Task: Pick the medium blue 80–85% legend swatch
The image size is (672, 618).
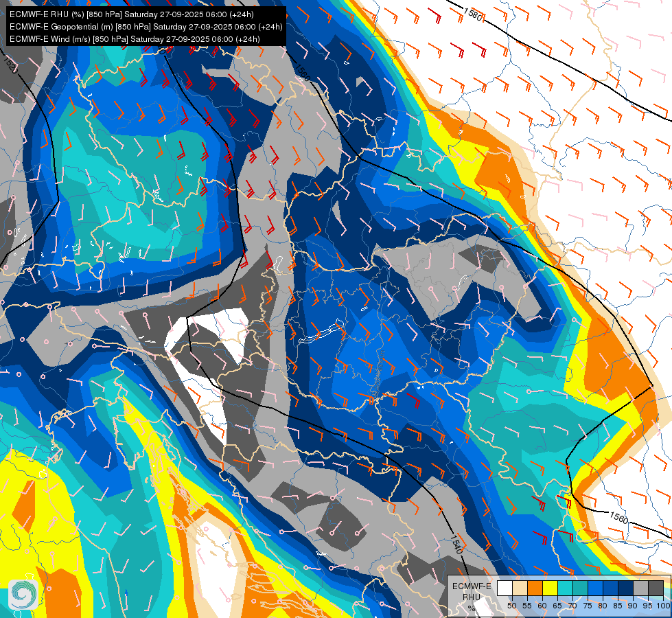Action: 610,588
